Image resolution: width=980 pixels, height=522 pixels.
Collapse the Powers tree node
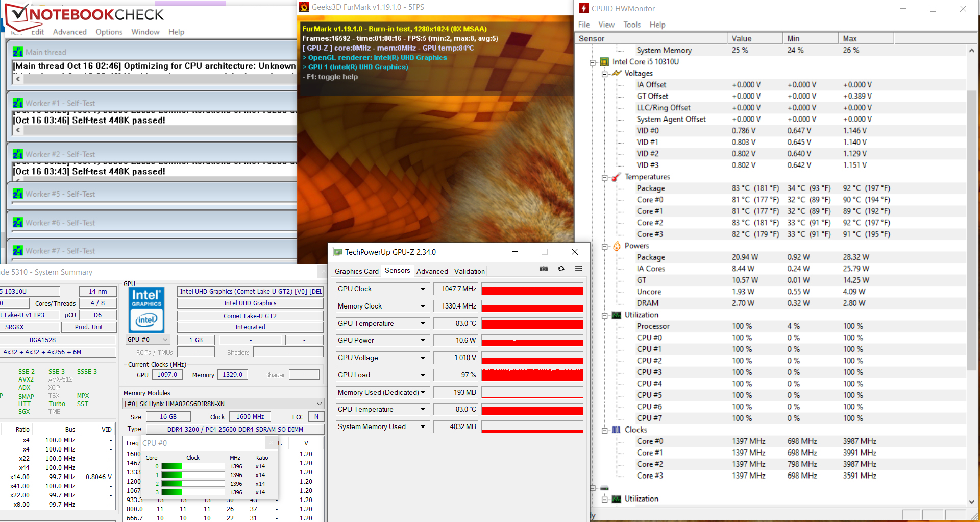pos(605,246)
